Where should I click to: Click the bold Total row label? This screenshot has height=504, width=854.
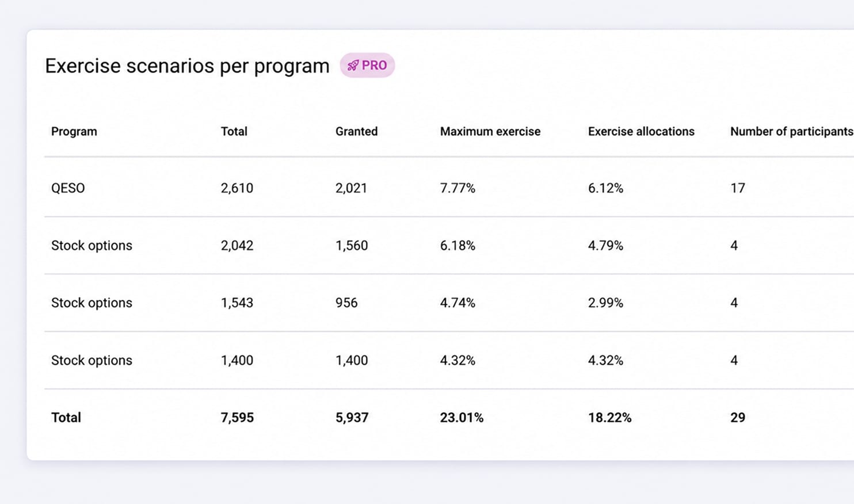pos(66,418)
